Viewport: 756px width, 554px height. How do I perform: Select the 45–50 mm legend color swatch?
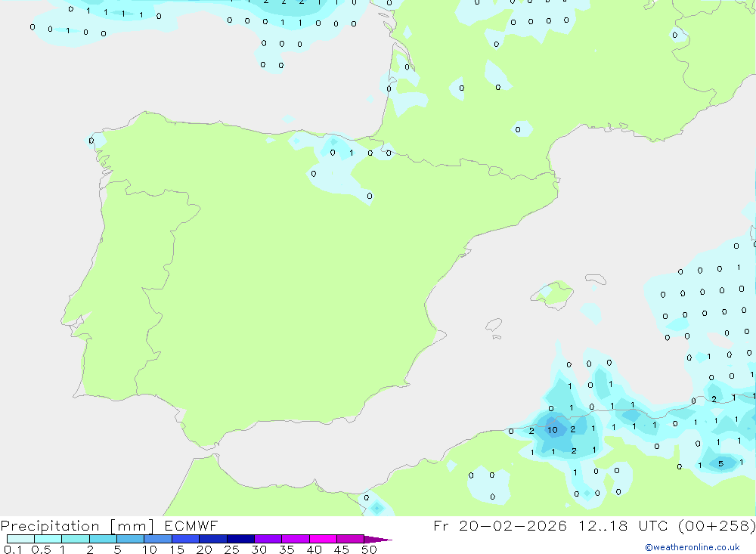[x=351, y=539]
